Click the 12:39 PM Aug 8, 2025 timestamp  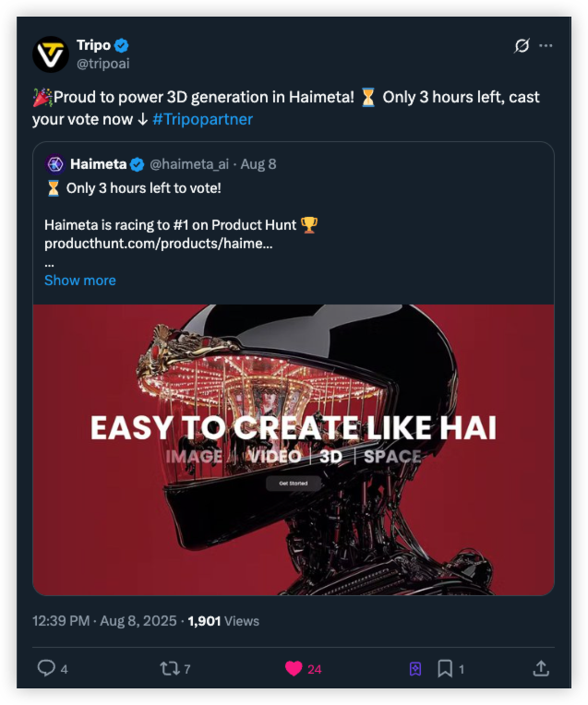[103, 621]
